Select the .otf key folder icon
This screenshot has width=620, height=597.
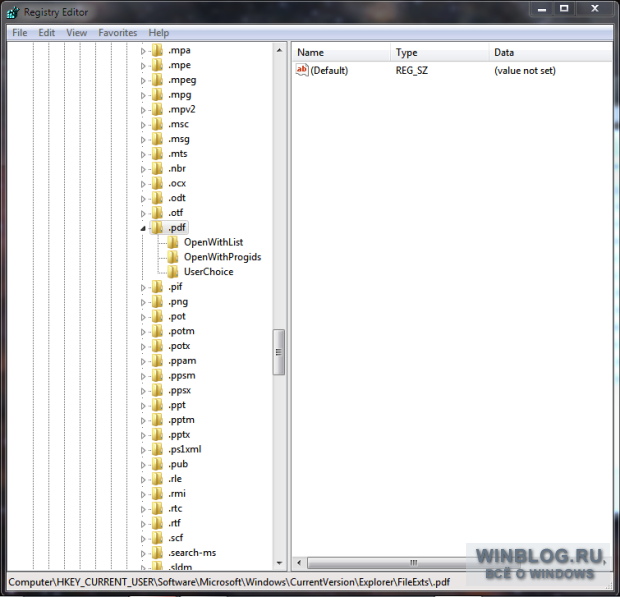(x=157, y=213)
